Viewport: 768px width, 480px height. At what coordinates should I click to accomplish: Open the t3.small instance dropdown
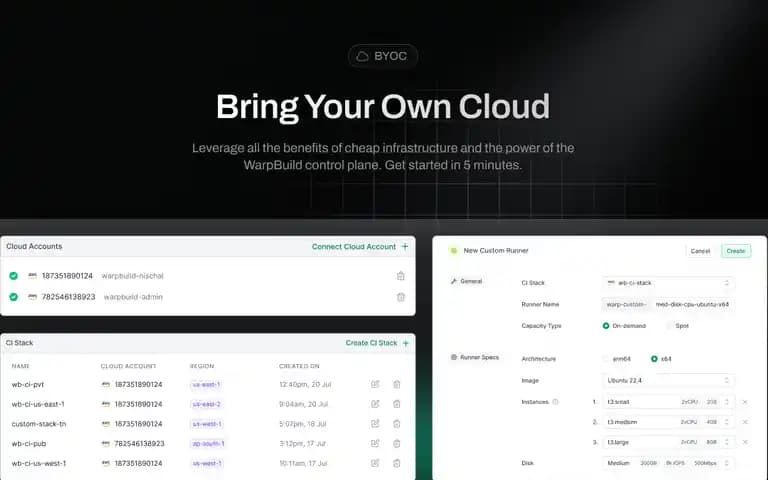pos(668,402)
